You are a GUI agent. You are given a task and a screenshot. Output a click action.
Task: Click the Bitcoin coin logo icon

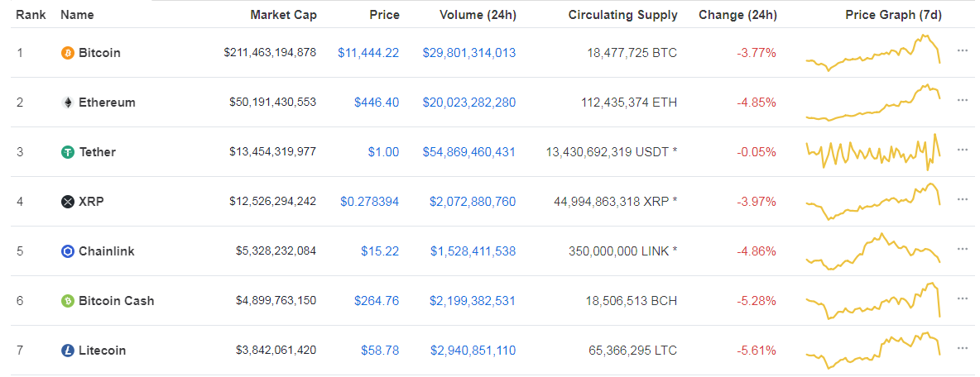coord(68,53)
